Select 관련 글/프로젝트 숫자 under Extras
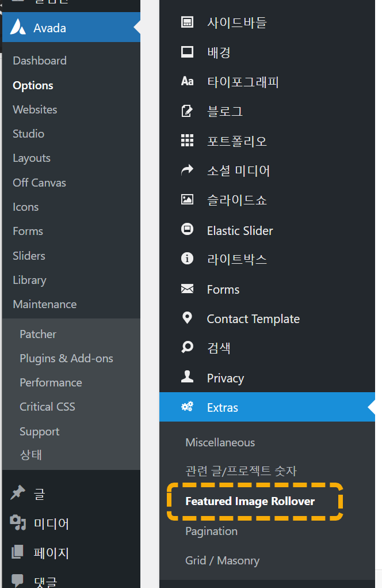The image size is (382, 588). click(241, 471)
